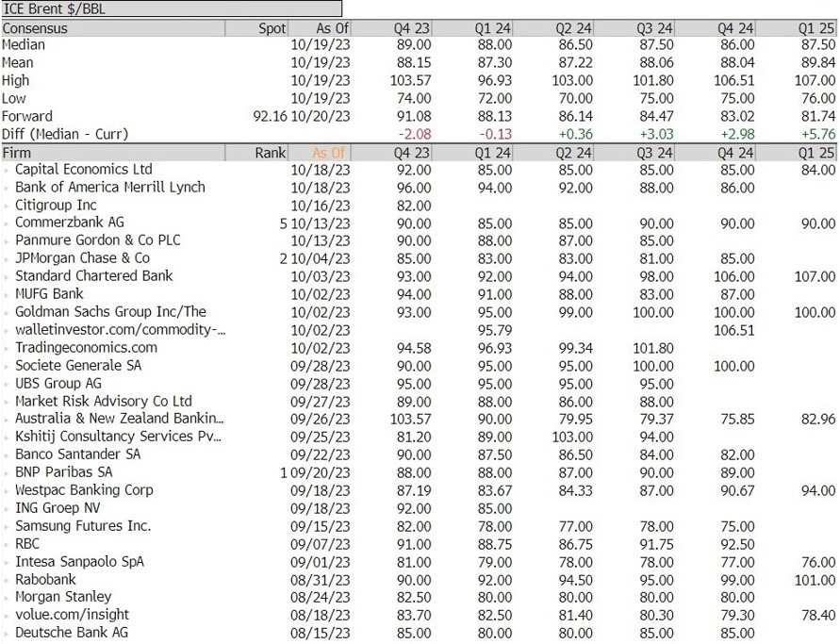Screen dimensions: 840x644
Task: Open JPMorgan Chase & Co row
Action: coord(82,258)
